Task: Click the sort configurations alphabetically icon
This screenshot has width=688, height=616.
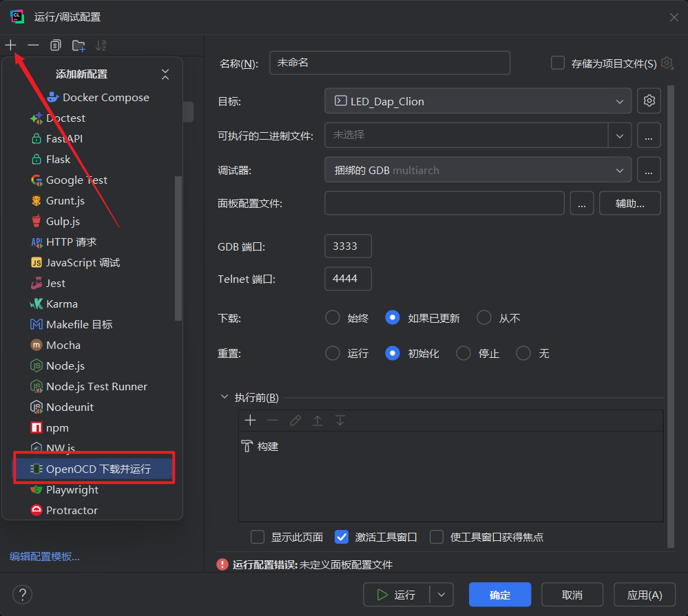Action: pos(101,45)
